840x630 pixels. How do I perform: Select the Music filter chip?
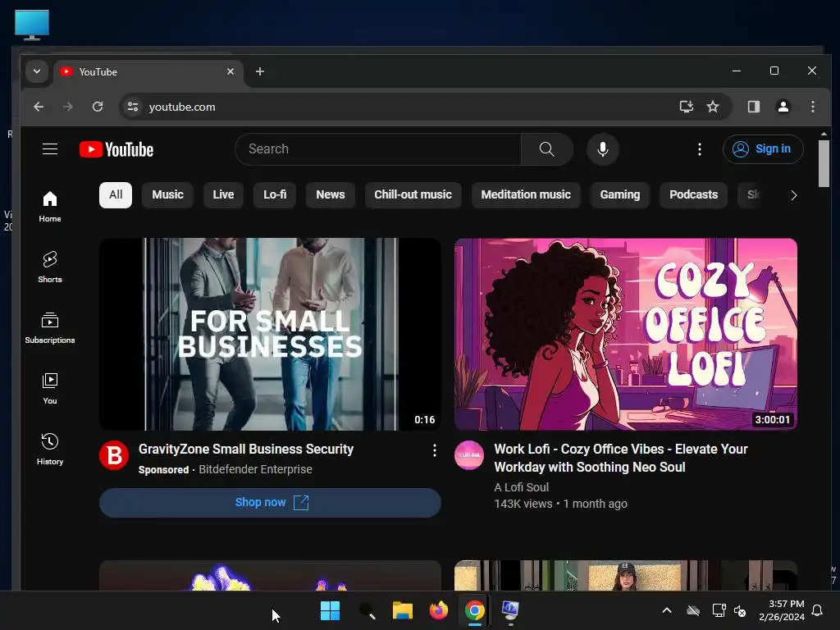[167, 194]
